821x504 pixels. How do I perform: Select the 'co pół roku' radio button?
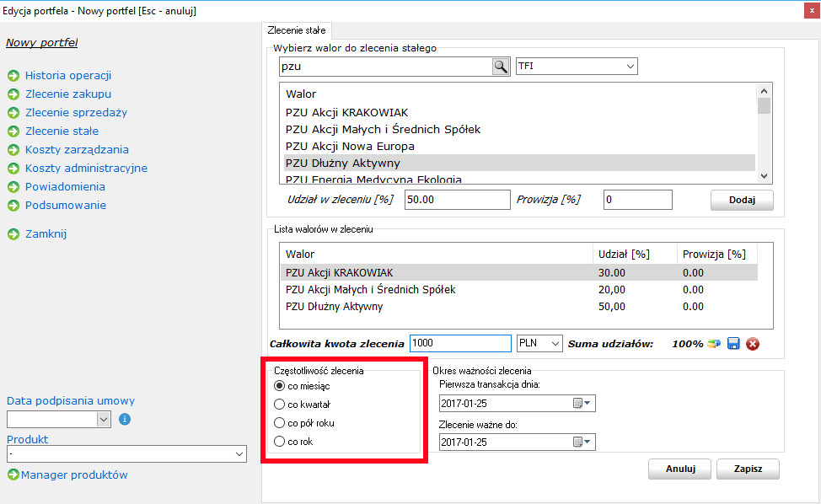click(x=280, y=423)
